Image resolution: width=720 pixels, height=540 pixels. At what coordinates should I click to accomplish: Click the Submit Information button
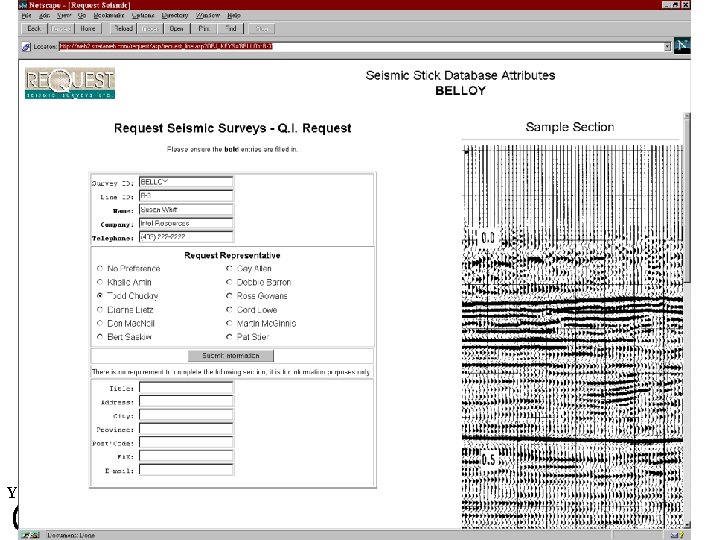[231, 355]
